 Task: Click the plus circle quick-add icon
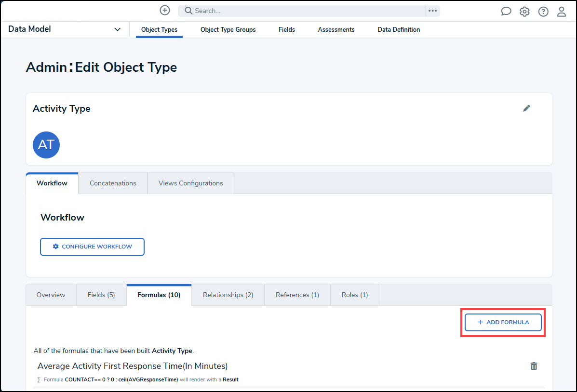[x=165, y=11]
